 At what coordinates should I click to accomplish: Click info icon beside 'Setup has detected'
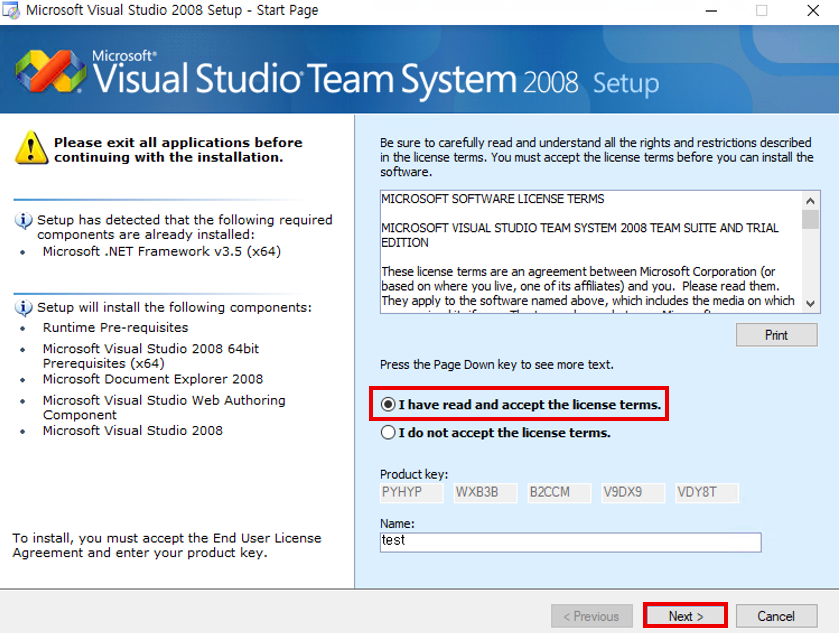pyautogui.click(x=24, y=220)
